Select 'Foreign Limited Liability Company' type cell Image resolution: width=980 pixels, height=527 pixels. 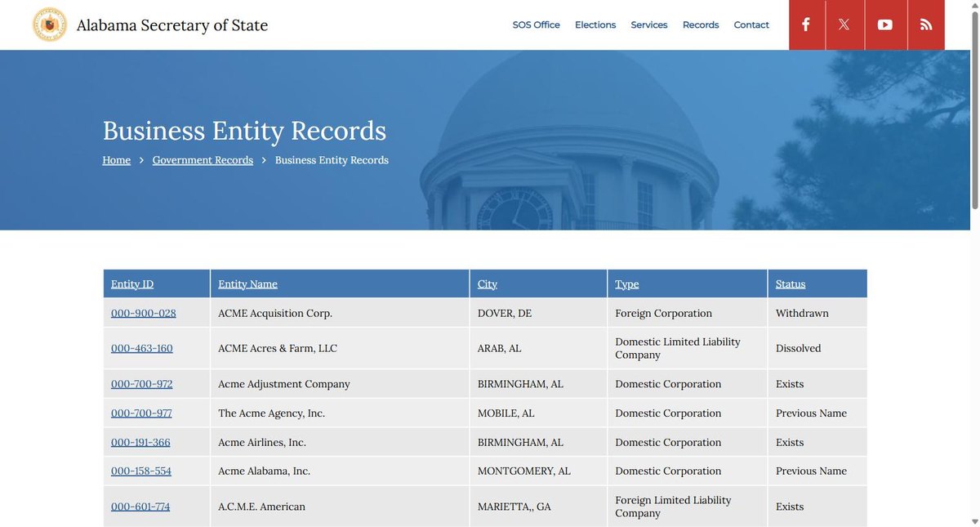click(x=687, y=507)
